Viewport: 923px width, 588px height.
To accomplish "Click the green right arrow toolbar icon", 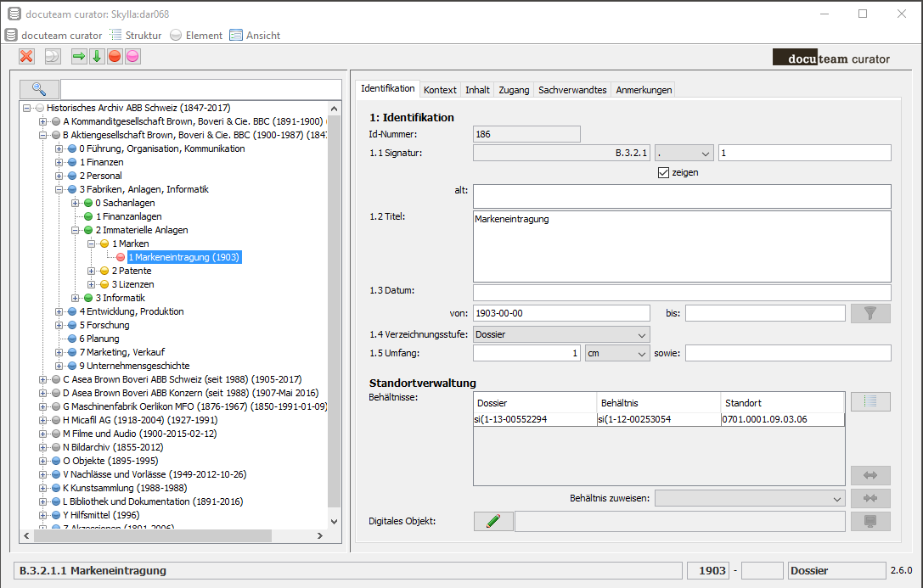I will click(79, 56).
